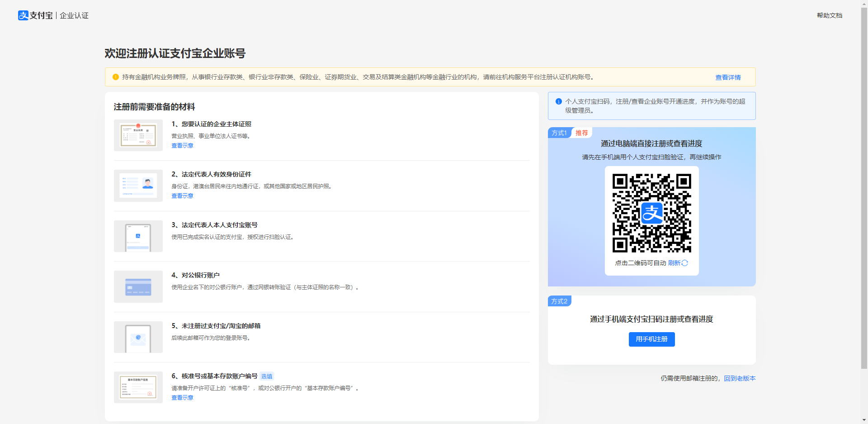
Task: Select the 方式2 tab
Action: (x=559, y=300)
